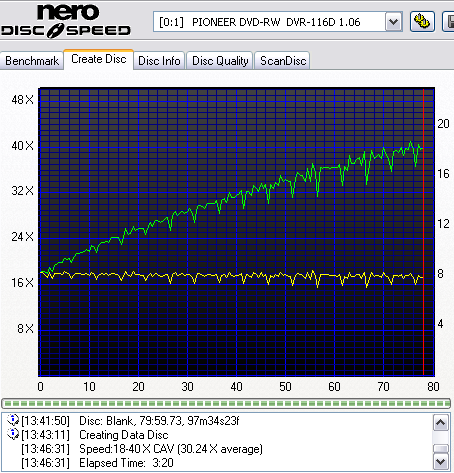This screenshot has width=454, height=473.
Task: Select the Speed:18-40X CAV log line
Action: pyautogui.click(x=171, y=449)
